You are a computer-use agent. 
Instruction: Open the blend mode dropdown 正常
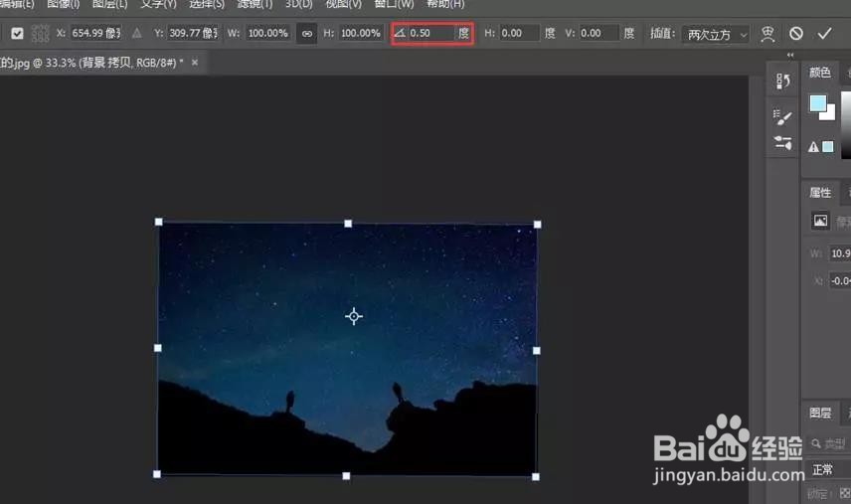pos(828,469)
